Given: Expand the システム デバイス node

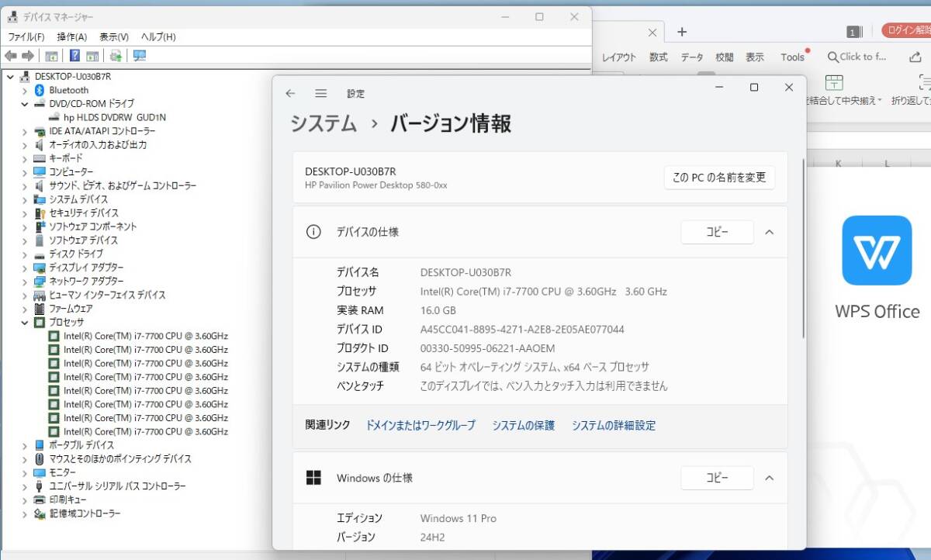Looking at the screenshot, I should [x=25, y=199].
